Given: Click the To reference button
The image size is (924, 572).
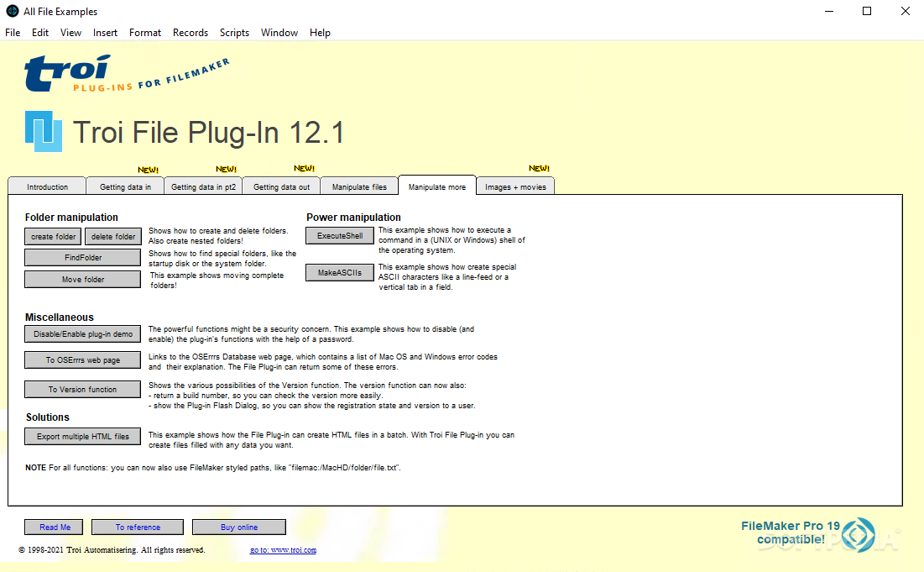Looking at the screenshot, I should [x=138, y=527].
